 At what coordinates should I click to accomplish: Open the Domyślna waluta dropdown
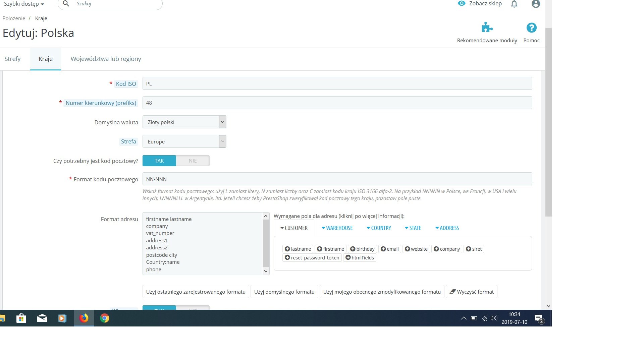click(x=184, y=122)
